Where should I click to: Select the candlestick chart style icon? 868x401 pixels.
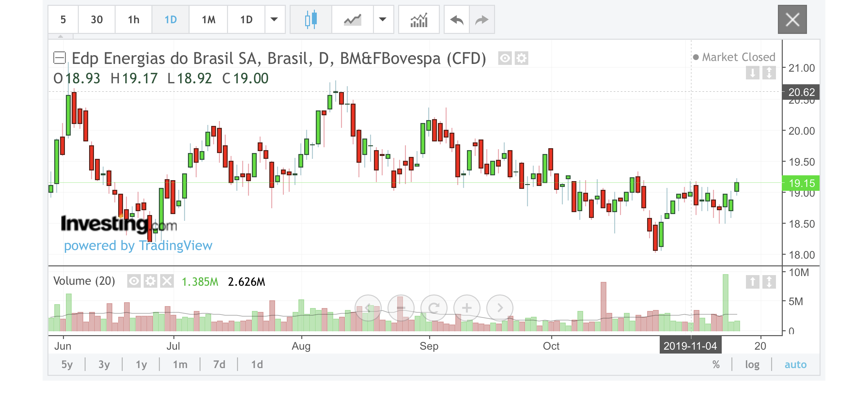[x=311, y=20]
